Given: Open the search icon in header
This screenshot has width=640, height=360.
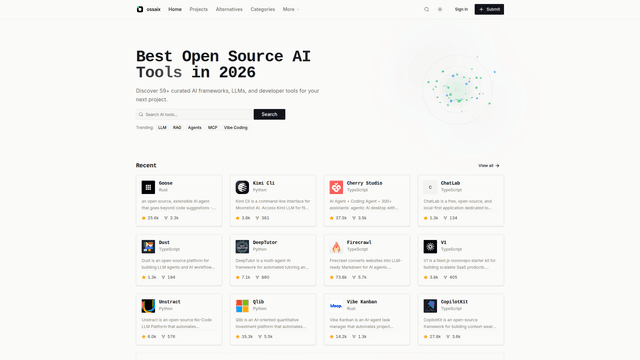Looking at the screenshot, I should (427, 9).
